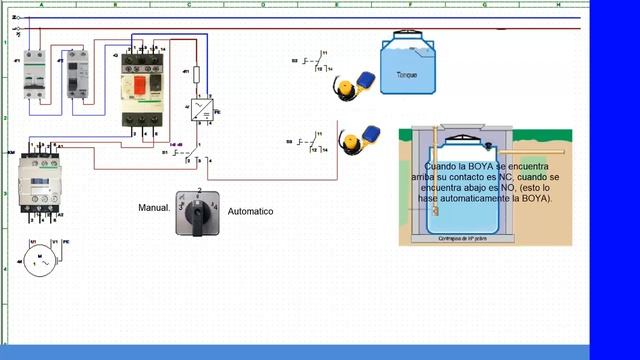The width and height of the screenshot is (640, 360).
Task: Click the A1 coil terminal on the contactor
Action: (x=60, y=146)
